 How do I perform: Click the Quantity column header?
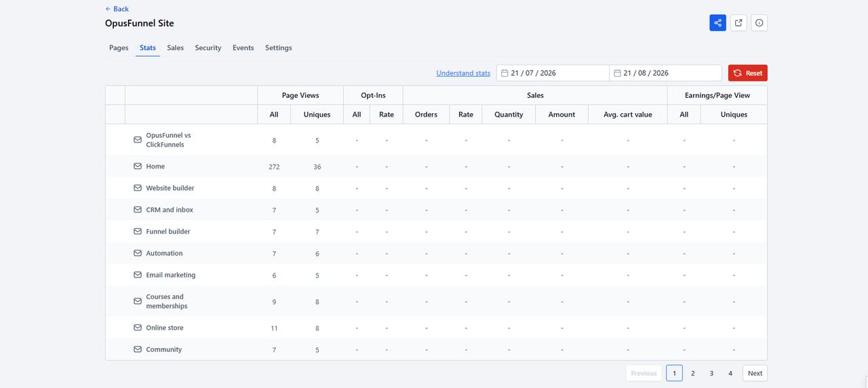click(509, 115)
